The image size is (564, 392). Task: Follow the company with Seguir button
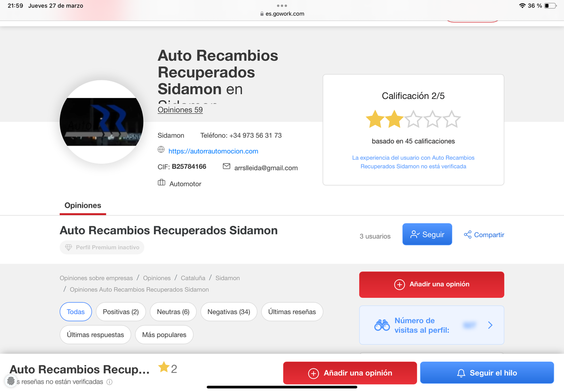pyautogui.click(x=427, y=235)
